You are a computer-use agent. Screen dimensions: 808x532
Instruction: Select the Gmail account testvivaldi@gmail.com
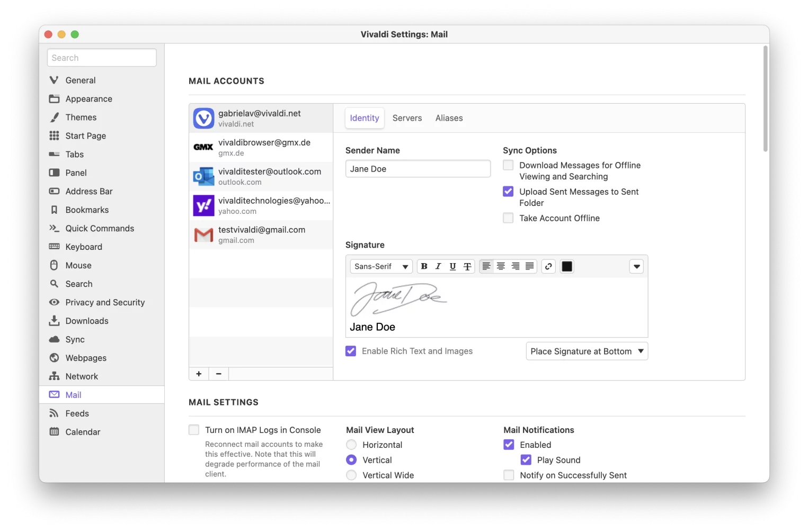(x=261, y=235)
